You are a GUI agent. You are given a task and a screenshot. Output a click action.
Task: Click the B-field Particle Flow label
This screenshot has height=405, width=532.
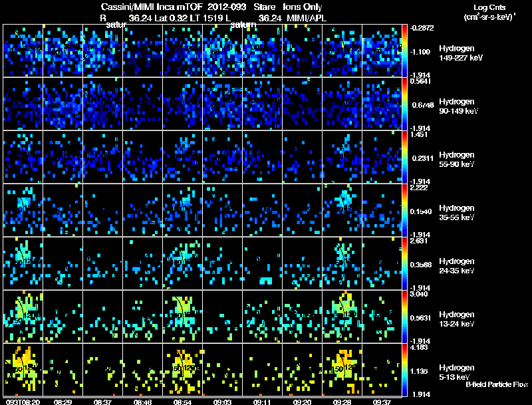(497, 384)
